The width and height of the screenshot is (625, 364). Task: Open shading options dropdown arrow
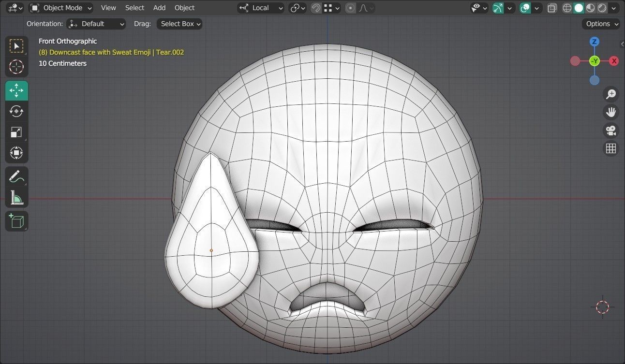[614, 8]
